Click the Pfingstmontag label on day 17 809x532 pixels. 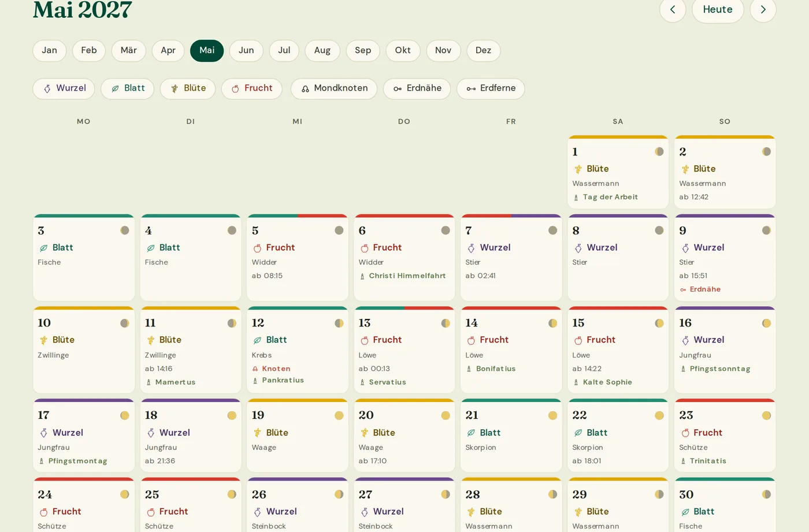[78, 461]
